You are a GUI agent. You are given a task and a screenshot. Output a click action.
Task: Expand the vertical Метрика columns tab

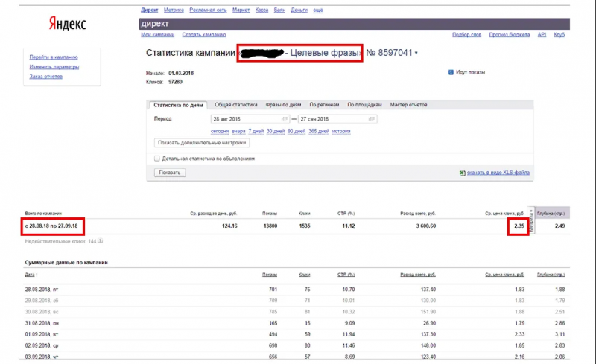531,220
